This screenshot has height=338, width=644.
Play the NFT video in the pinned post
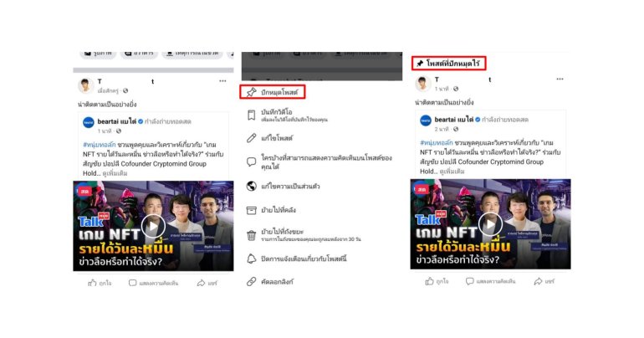pos(490,224)
